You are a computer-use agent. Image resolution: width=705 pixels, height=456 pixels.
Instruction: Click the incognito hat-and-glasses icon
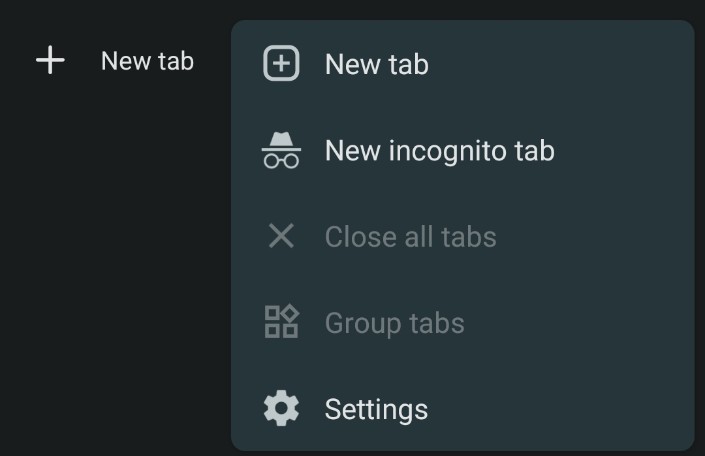click(x=281, y=151)
